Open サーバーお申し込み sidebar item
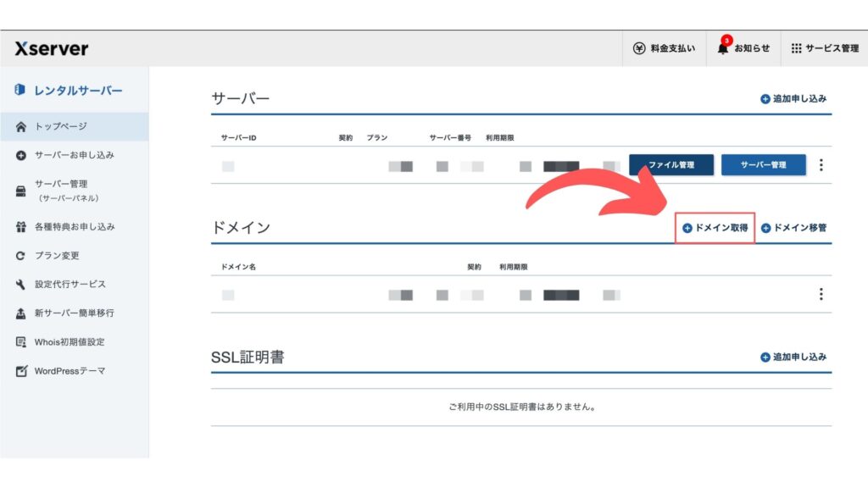This screenshot has height=488, width=868. point(75,156)
